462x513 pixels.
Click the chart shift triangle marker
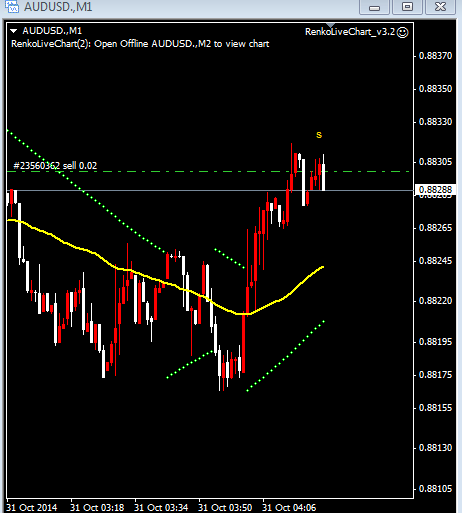pos(330,25)
